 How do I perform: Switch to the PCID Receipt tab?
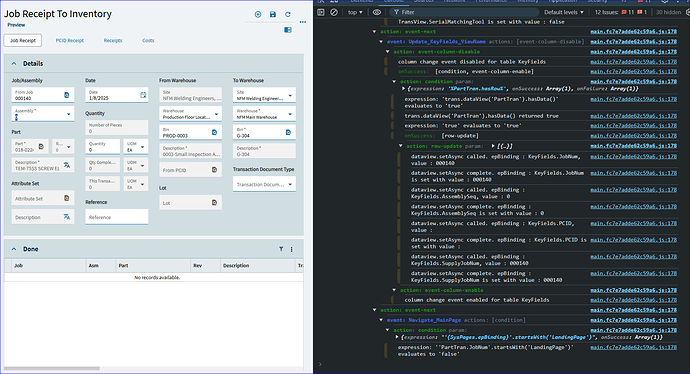70,40
